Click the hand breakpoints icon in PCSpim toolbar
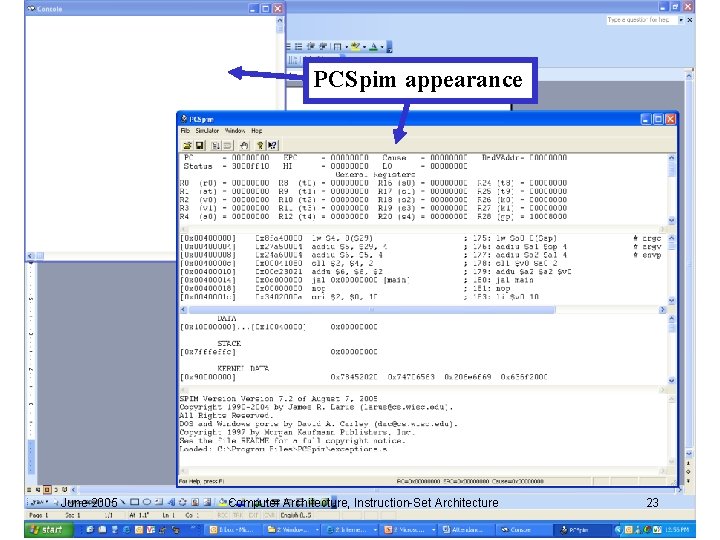Viewport: 720px width, 540px height. pos(244,146)
